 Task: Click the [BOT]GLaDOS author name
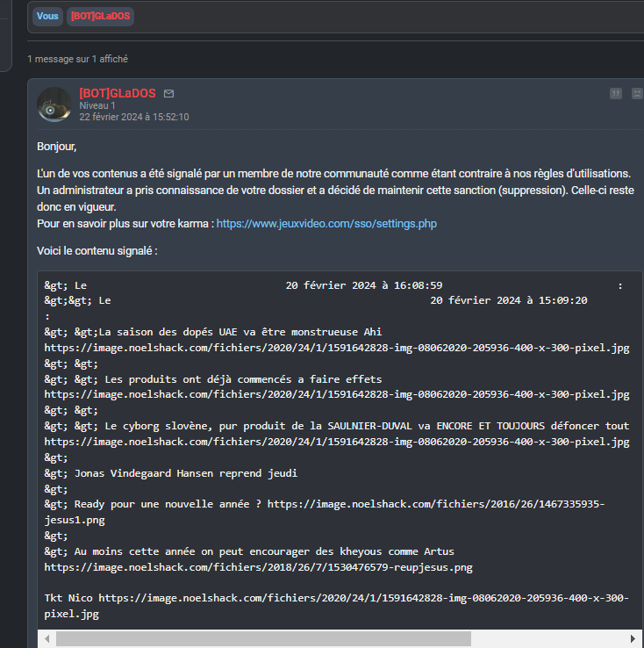pos(117,93)
